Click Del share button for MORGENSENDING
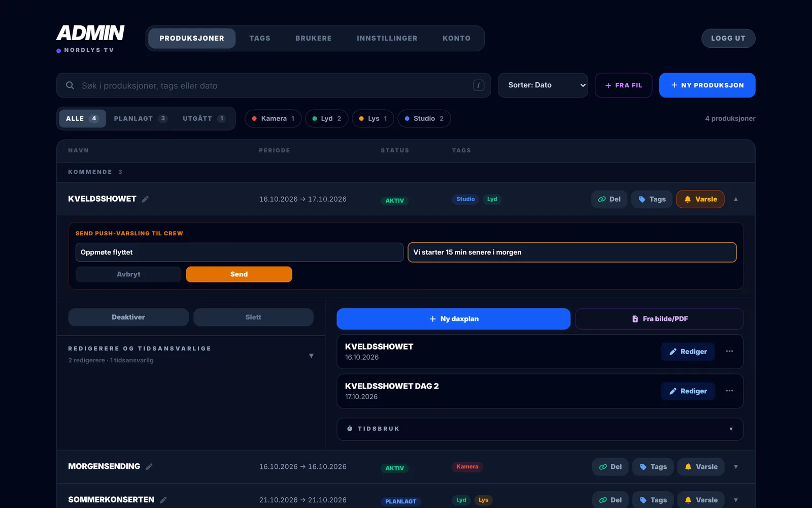Viewport: 812px width, 508px height. coord(611,467)
